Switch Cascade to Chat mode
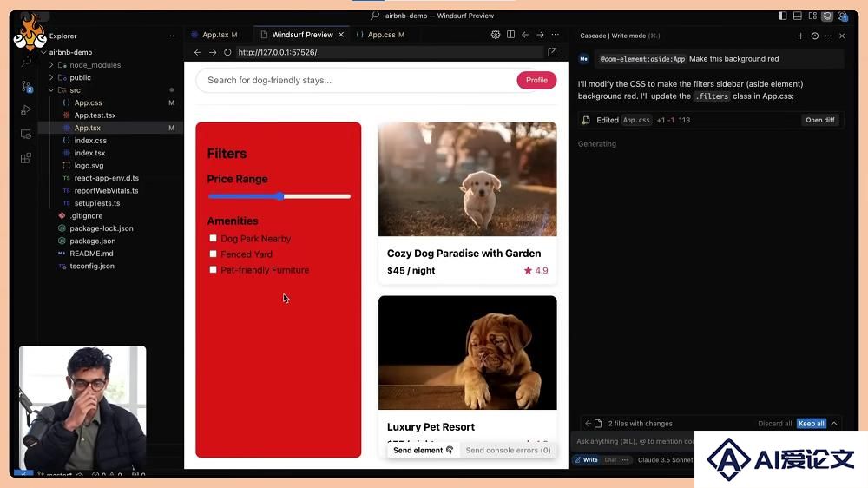This screenshot has height=488, width=868. coord(610,459)
